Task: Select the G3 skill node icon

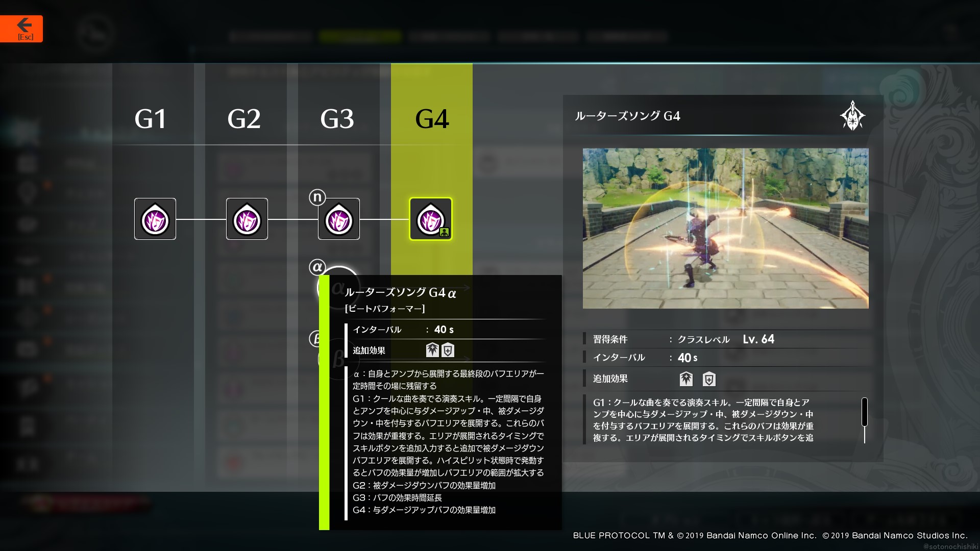Action: (338, 219)
